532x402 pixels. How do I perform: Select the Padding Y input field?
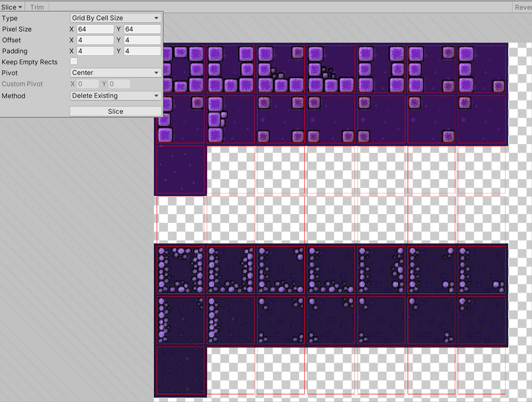(142, 51)
